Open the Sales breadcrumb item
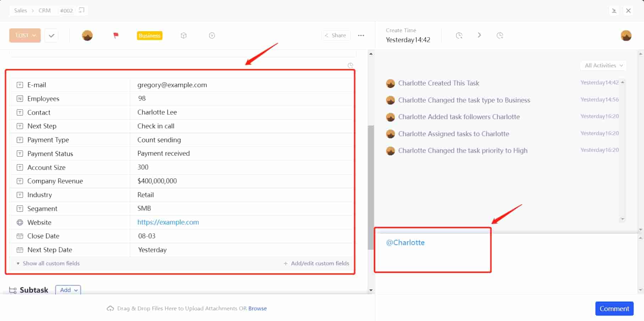The image size is (644, 321). (x=20, y=10)
